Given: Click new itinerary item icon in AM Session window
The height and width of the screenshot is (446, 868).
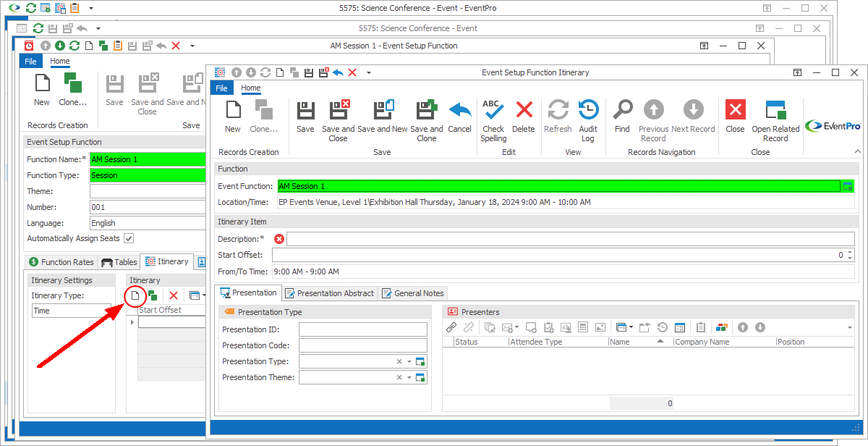Looking at the screenshot, I should (135, 295).
